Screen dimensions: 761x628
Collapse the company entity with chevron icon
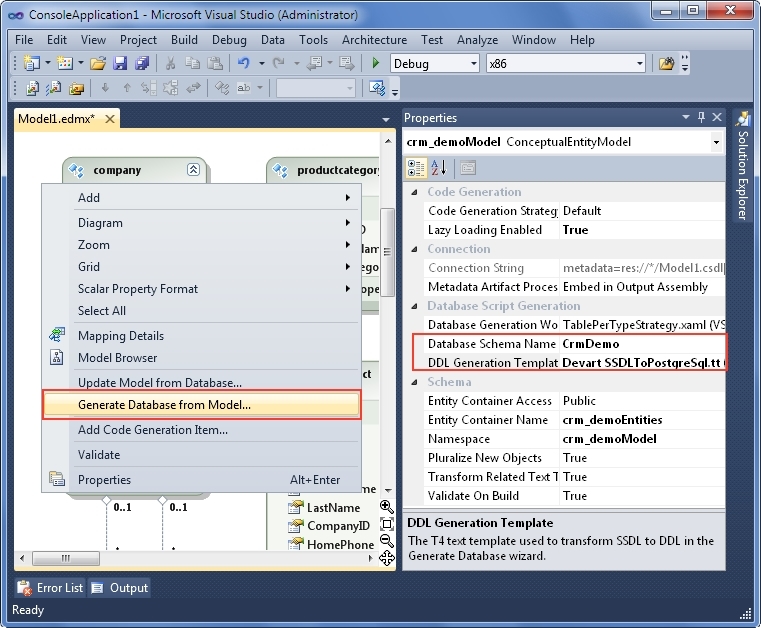tap(193, 169)
